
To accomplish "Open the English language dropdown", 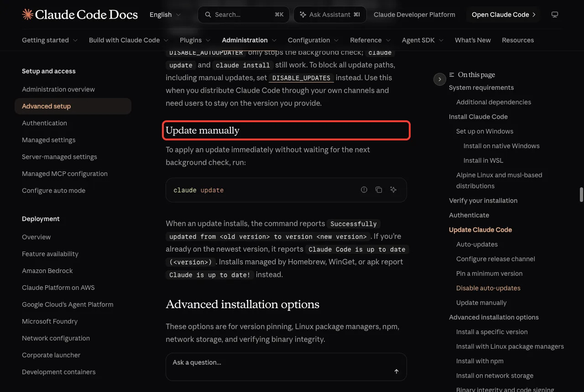I will pos(165,15).
